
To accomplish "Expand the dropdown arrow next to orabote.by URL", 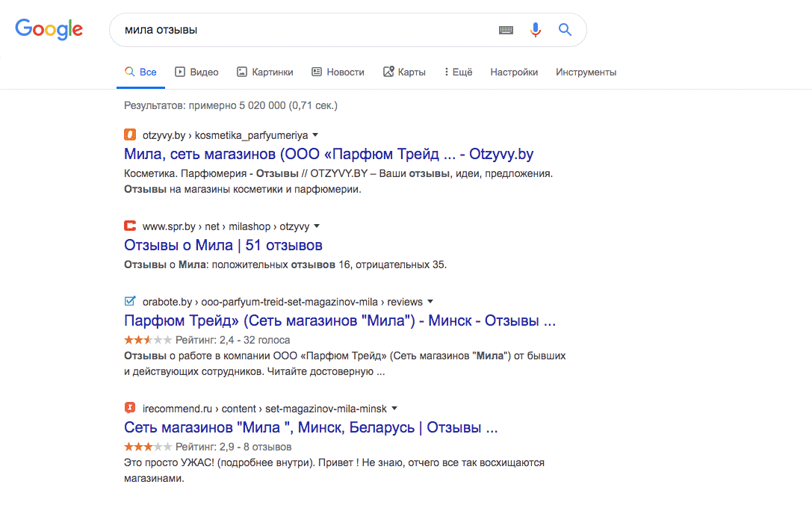I will pos(430,302).
